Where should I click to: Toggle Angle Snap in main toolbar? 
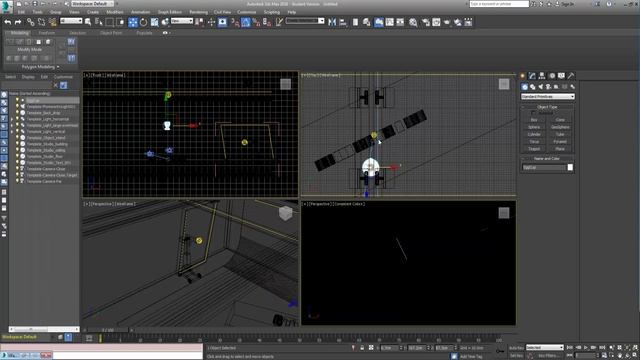point(246,22)
